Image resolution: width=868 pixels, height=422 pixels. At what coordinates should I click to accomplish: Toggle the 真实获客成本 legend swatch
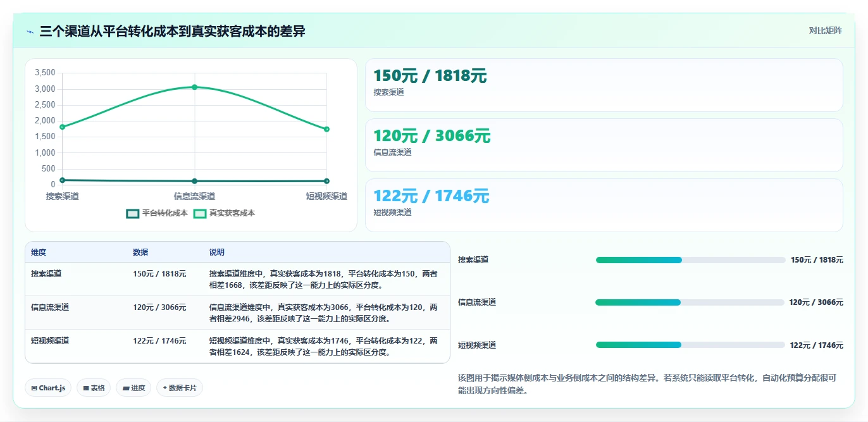[x=200, y=214]
